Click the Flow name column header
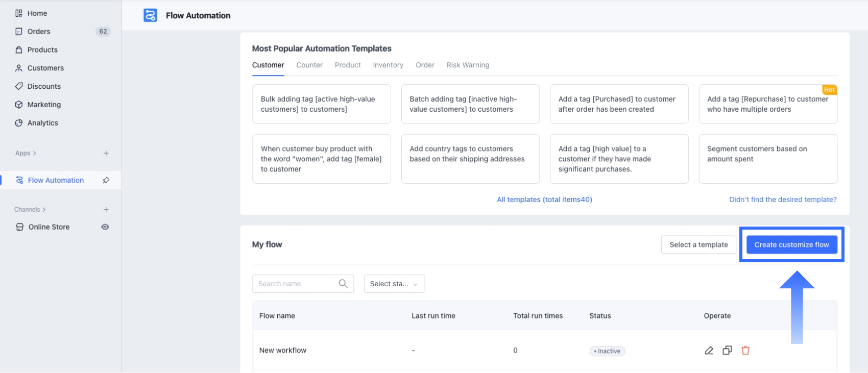Viewport: 868px width, 373px height. (x=277, y=316)
